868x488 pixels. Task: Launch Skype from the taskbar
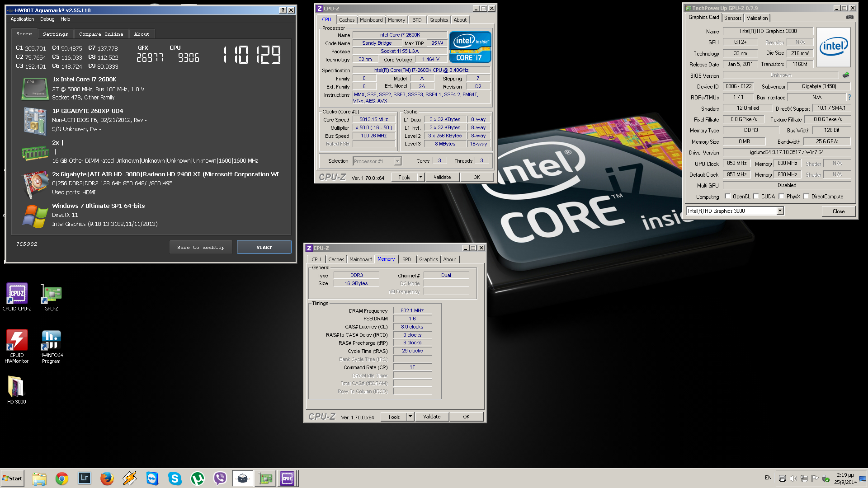tap(175, 478)
